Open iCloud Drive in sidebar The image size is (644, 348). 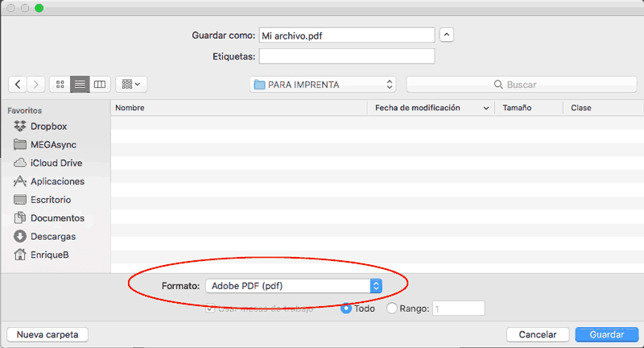coord(47,163)
